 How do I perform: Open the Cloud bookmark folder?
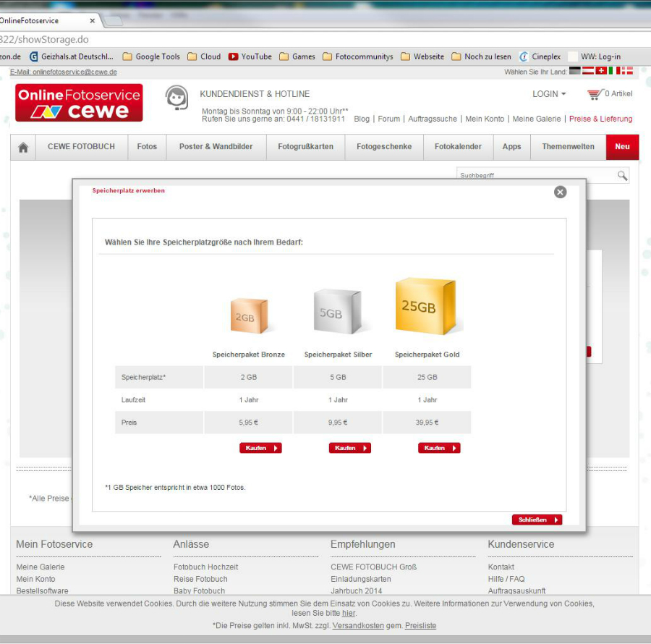(204, 56)
